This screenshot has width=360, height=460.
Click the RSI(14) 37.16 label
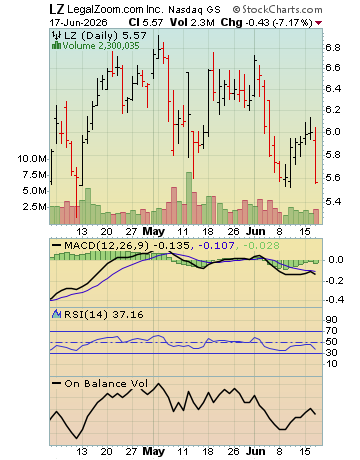point(104,314)
